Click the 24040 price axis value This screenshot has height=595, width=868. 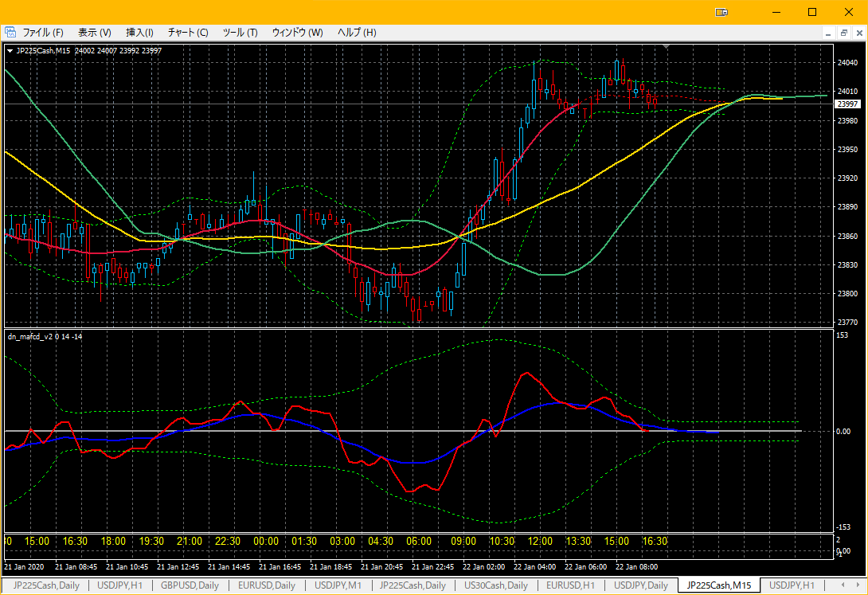(847, 63)
